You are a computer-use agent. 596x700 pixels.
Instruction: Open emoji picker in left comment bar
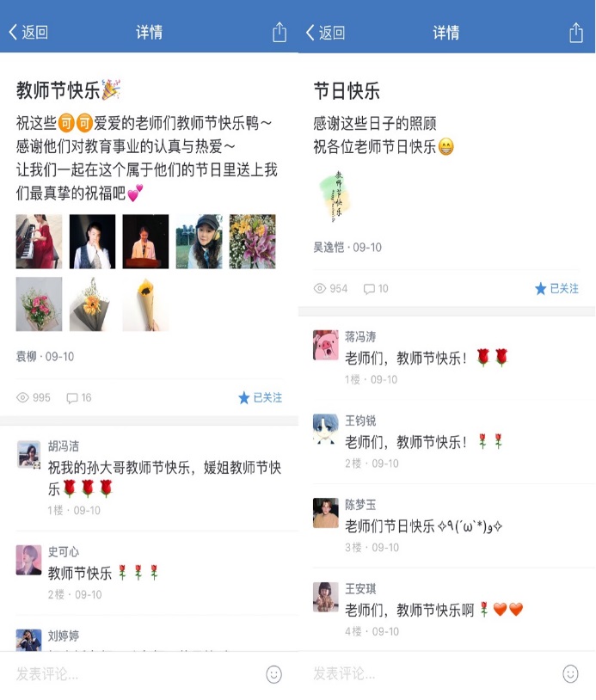coord(273,674)
